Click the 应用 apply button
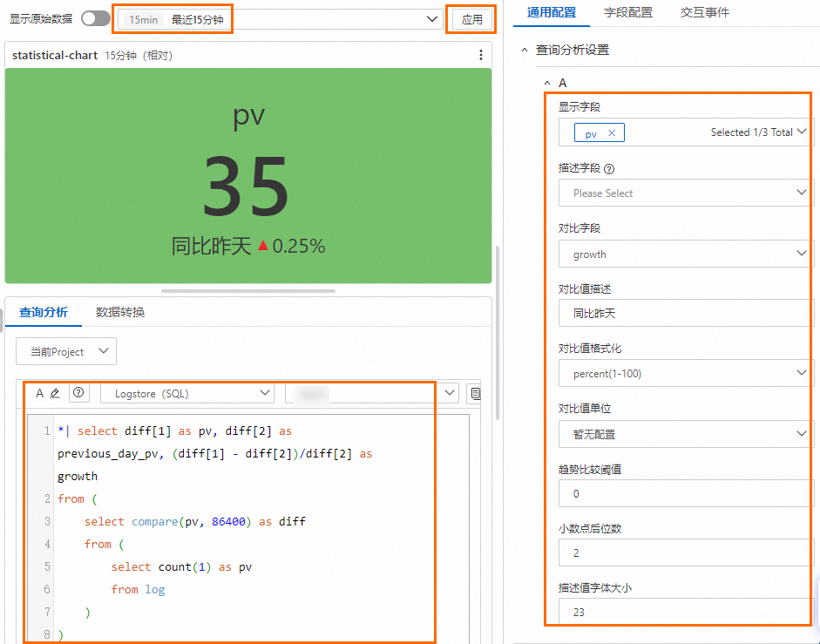The width and height of the screenshot is (820, 644). pos(471,20)
